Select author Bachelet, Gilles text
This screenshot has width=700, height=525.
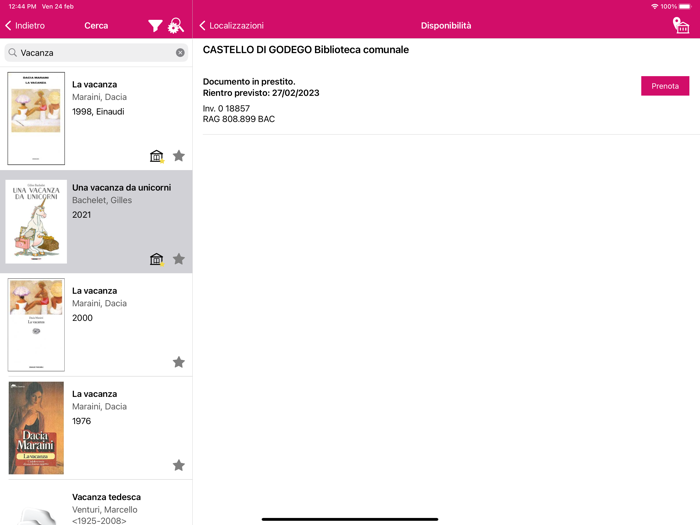[102, 200]
